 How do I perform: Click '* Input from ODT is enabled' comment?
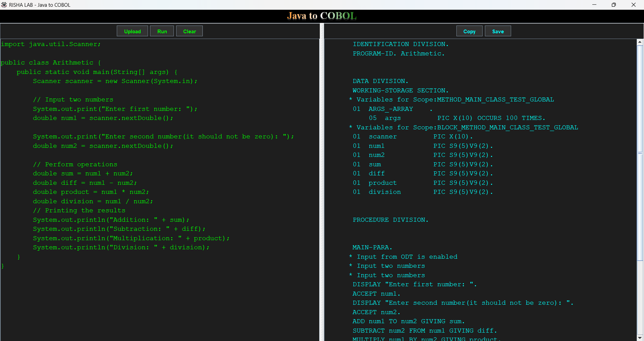click(x=403, y=257)
